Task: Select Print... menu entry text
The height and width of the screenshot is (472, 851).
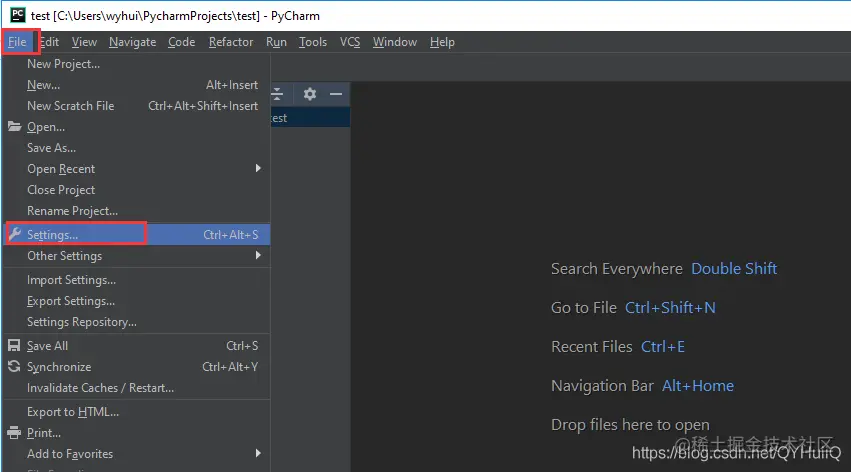Action: coord(43,433)
